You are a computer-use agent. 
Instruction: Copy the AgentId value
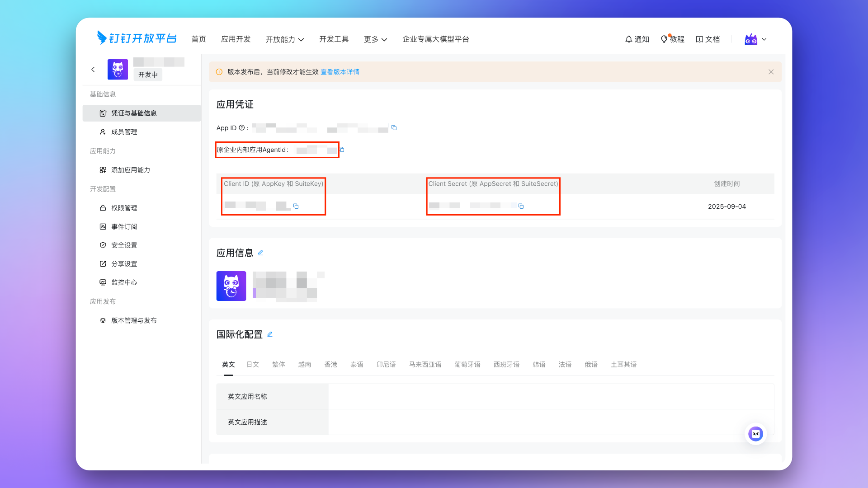pos(342,150)
